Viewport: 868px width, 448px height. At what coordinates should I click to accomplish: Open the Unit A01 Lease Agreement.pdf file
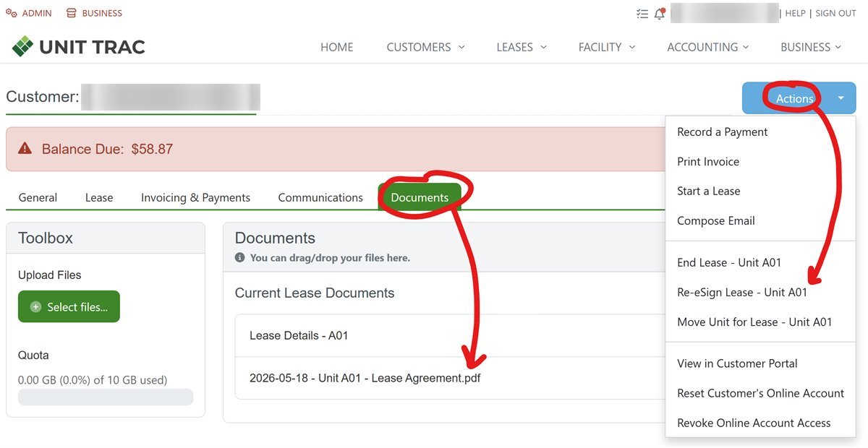(x=365, y=378)
